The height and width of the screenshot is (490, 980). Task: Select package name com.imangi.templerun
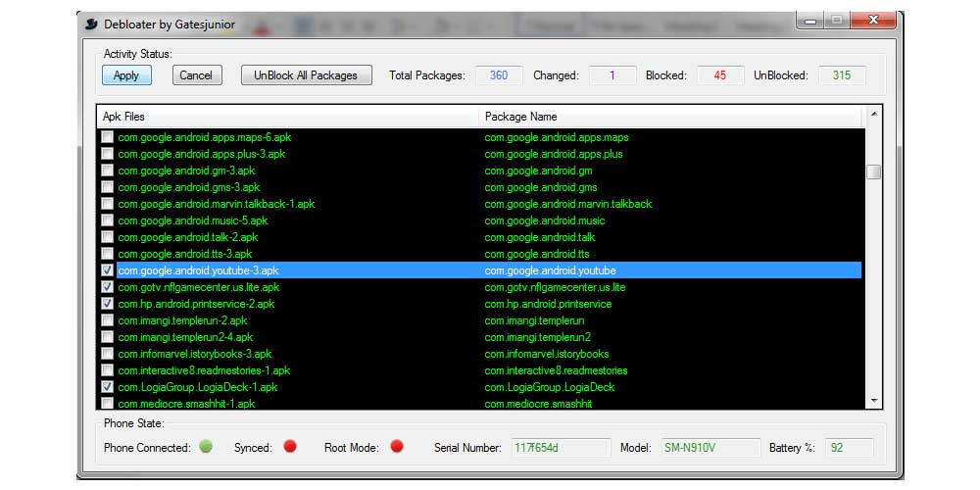pyautogui.click(x=534, y=320)
